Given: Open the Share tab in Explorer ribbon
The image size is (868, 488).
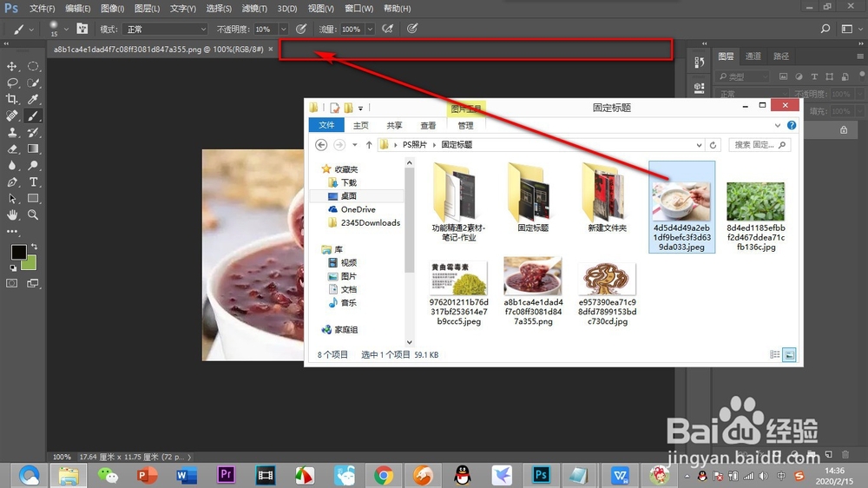Looking at the screenshot, I should click(x=394, y=126).
